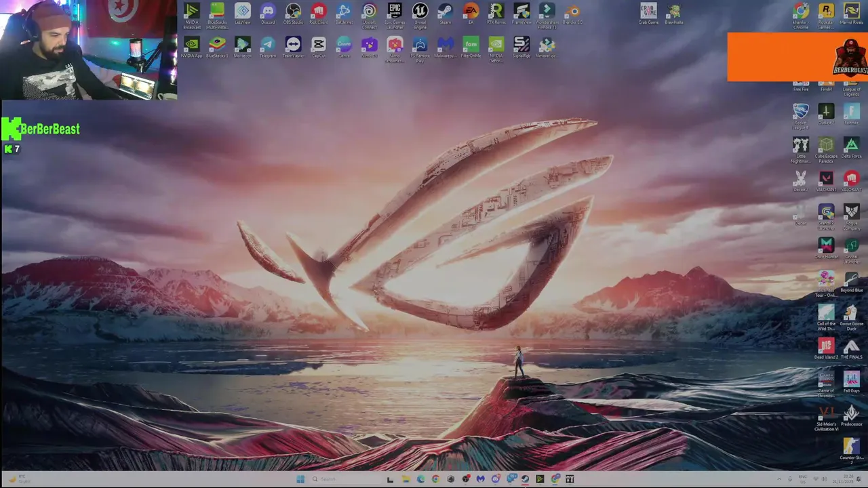Open the RTX Remix desktop icon
Screen dimensions: 868x488
click(496, 14)
